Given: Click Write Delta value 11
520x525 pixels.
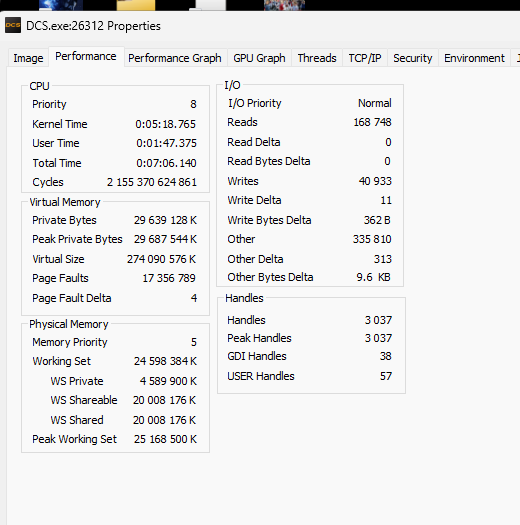Looking at the screenshot, I should click(x=386, y=200).
